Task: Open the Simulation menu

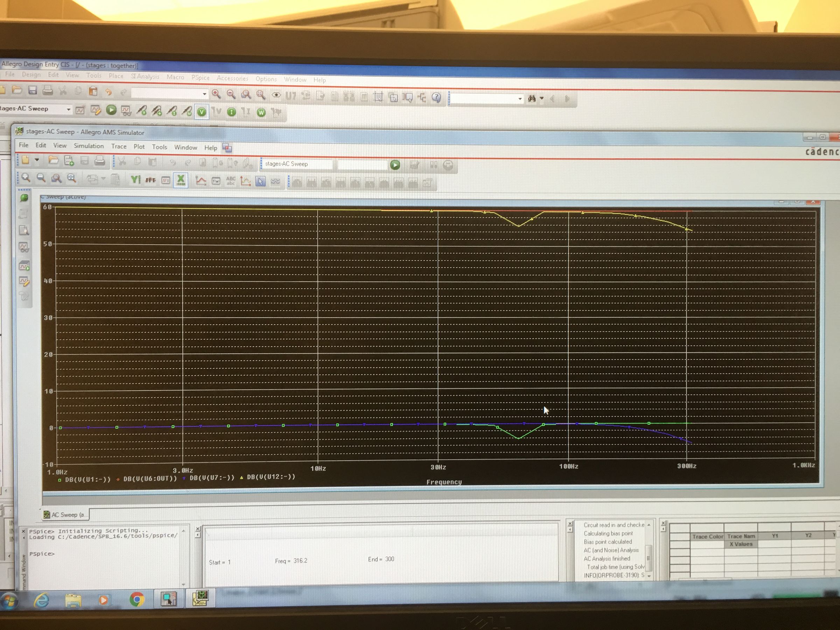Action: point(89,146)
